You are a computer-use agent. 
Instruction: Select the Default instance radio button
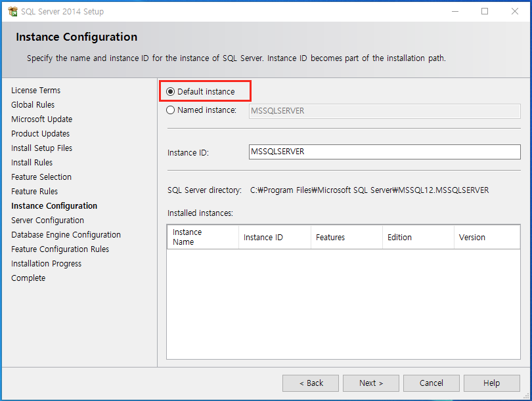170,91
